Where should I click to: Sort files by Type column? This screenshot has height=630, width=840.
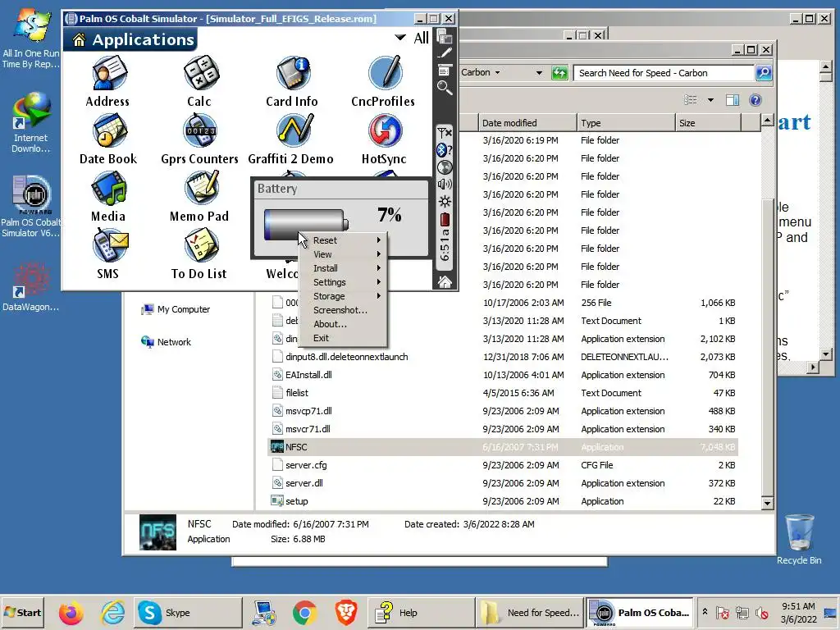[626, 123]
